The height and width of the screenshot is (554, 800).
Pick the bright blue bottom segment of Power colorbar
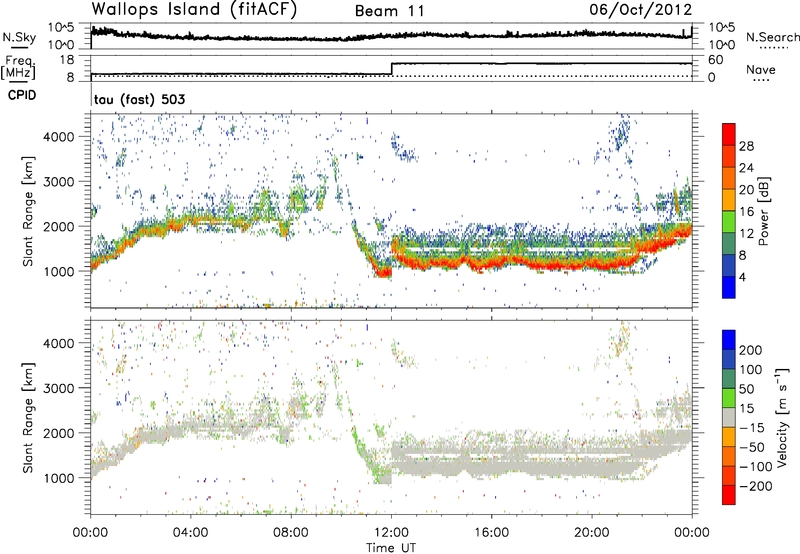[x=729, y=288]
